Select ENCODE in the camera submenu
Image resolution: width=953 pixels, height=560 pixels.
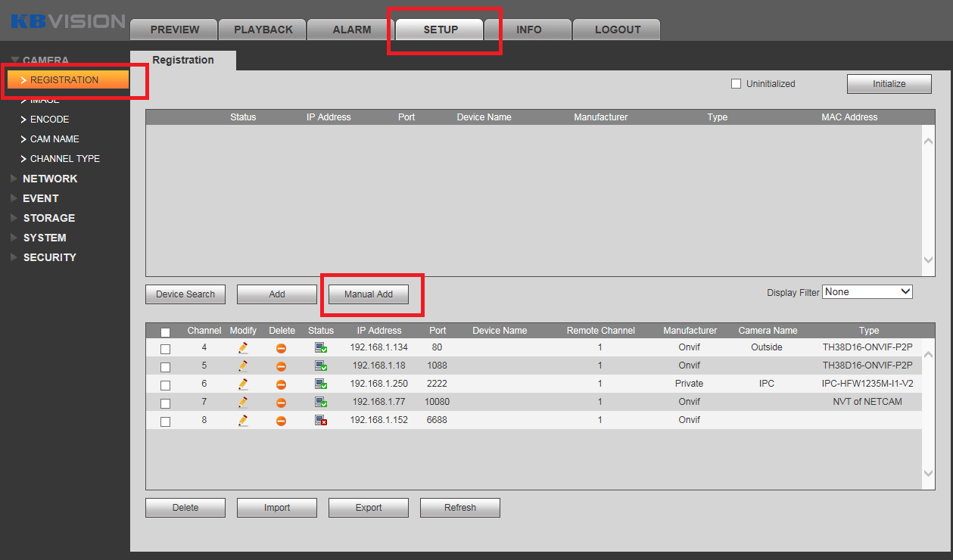coord(49,120)
